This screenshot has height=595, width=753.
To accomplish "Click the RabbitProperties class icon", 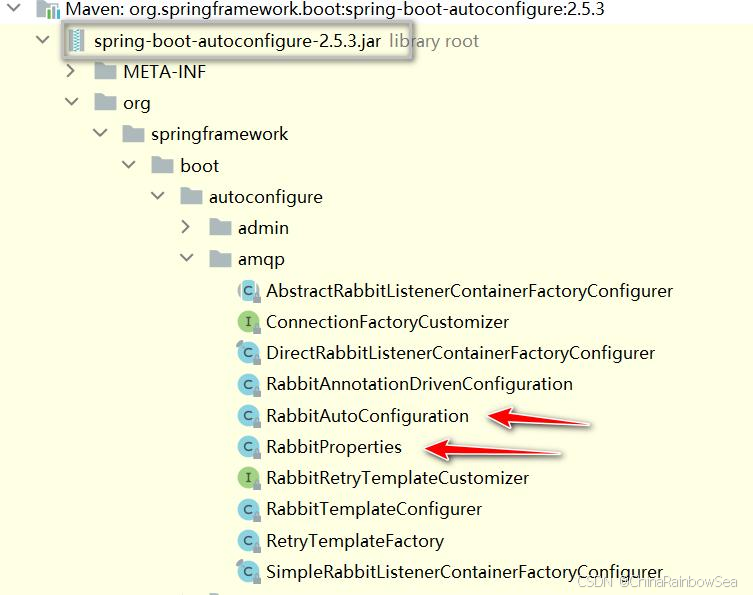I will [249, 447].
